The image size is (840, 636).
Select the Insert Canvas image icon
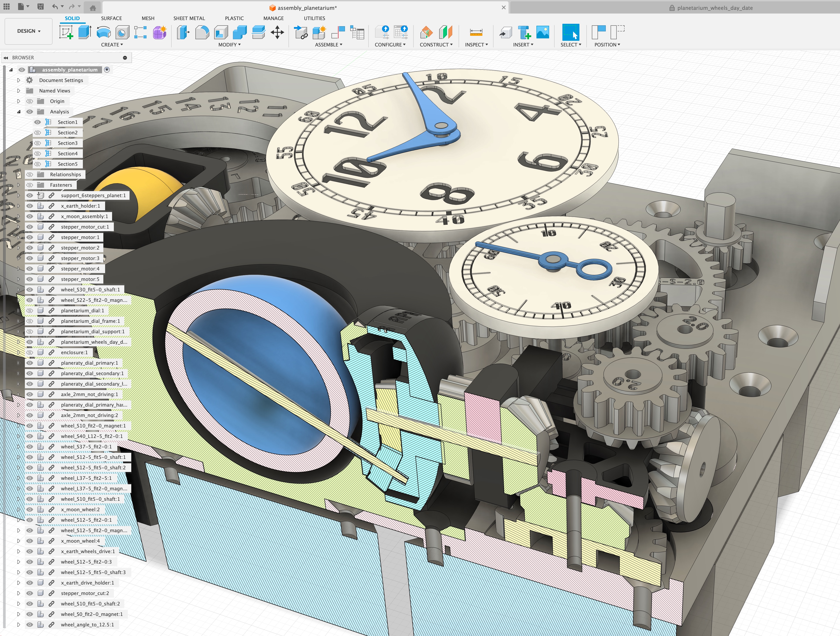click(x=543, y=32)
